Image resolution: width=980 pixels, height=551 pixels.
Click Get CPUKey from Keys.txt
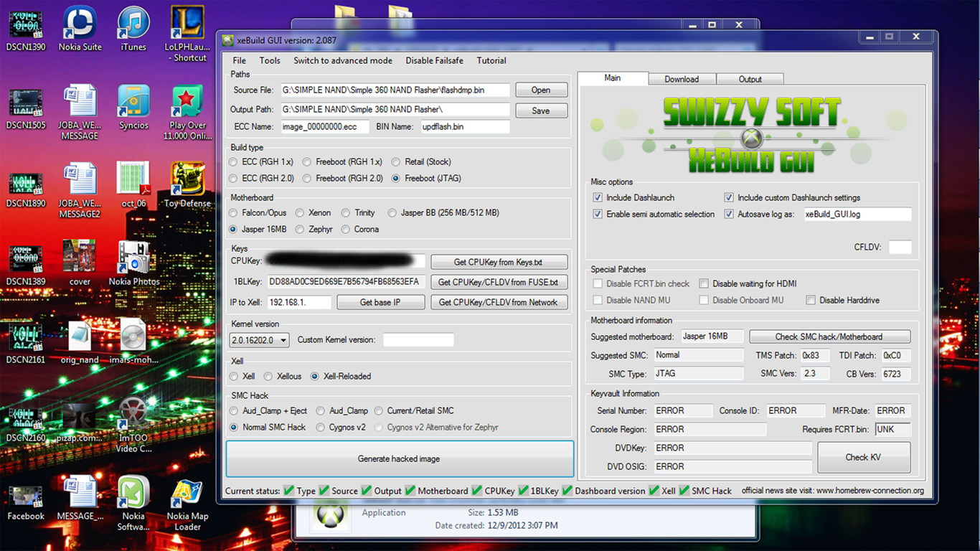tap(499, 262)
